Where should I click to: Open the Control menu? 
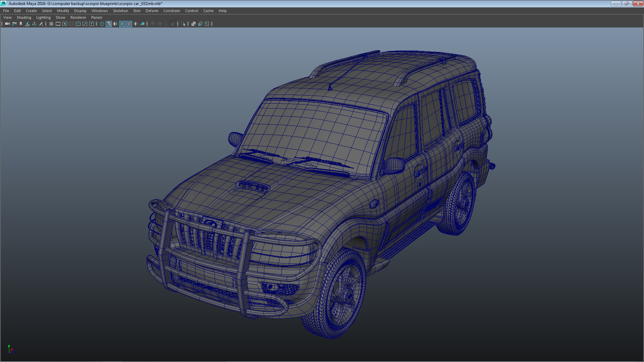pos(192,11)
